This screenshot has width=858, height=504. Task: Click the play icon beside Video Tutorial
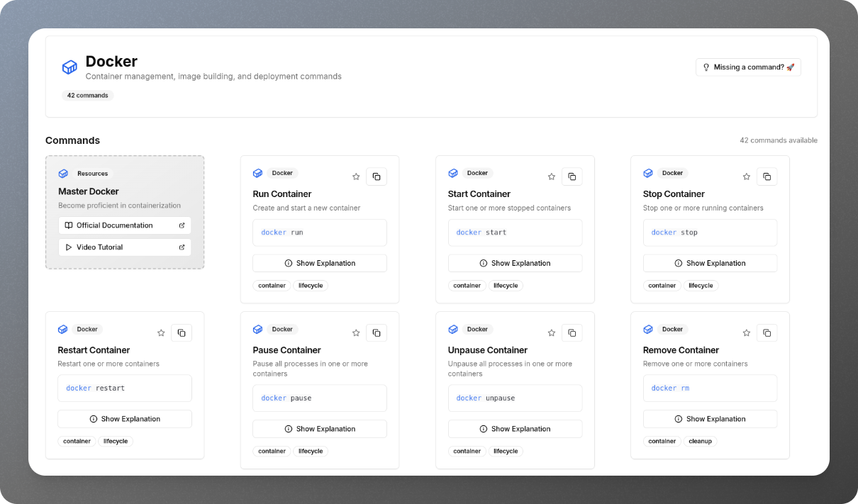69,247
